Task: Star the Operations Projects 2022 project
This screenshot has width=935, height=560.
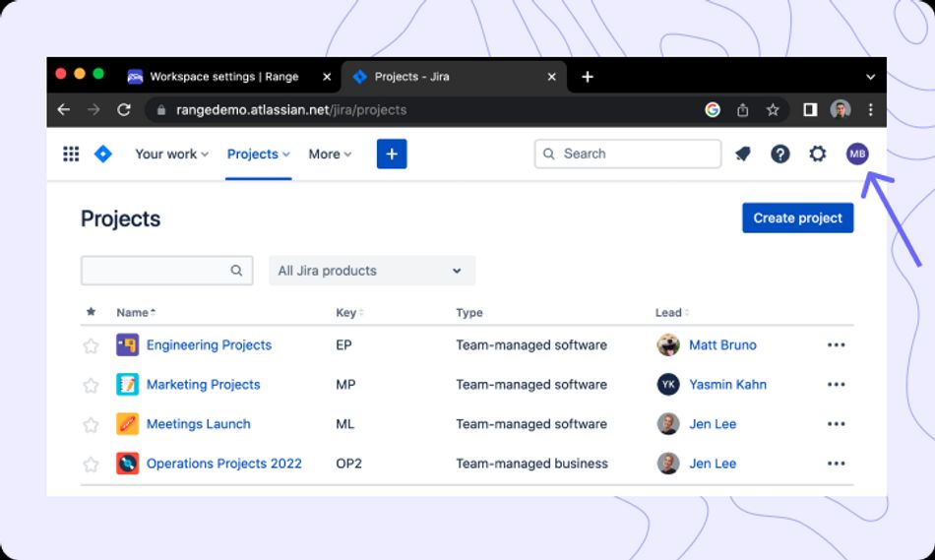Action: point(91,464)
